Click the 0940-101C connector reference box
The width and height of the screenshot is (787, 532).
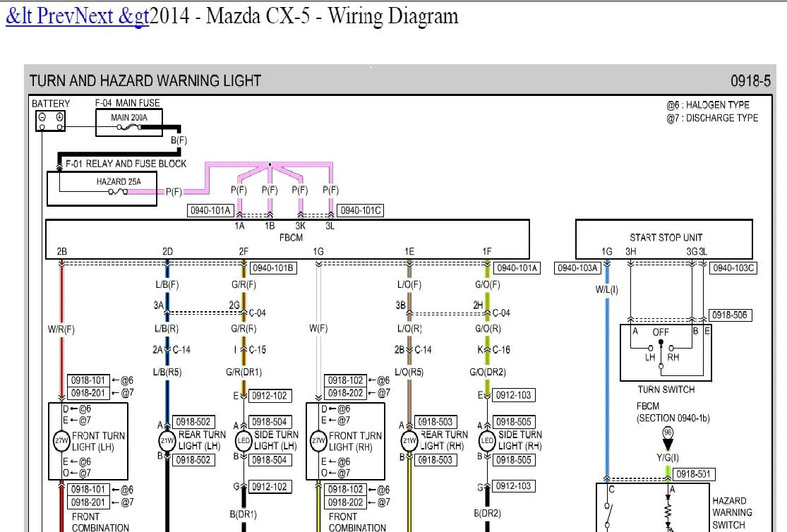click(x=361, y=210)
